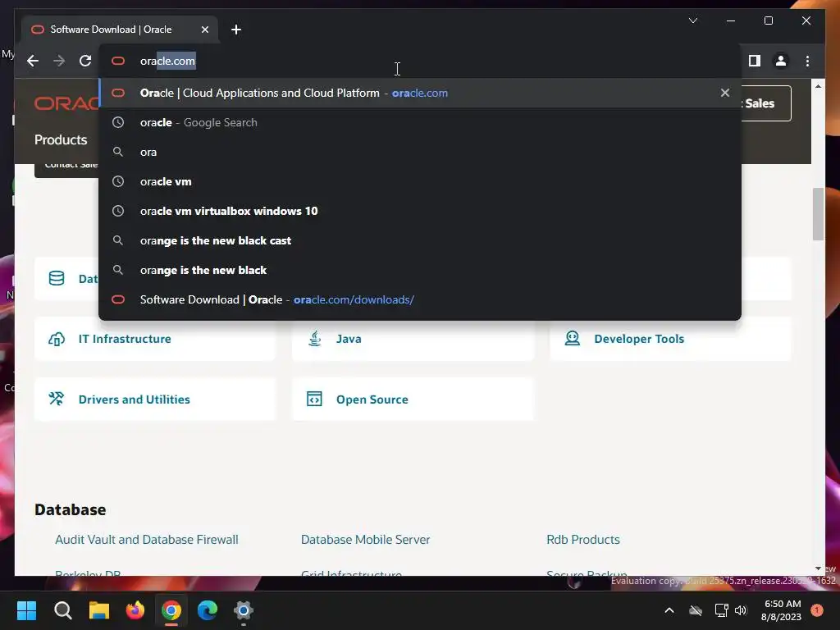The image size is (840, 630).
Task: Open the Chrome profile avatar menu
Action: tap(781, 61)
